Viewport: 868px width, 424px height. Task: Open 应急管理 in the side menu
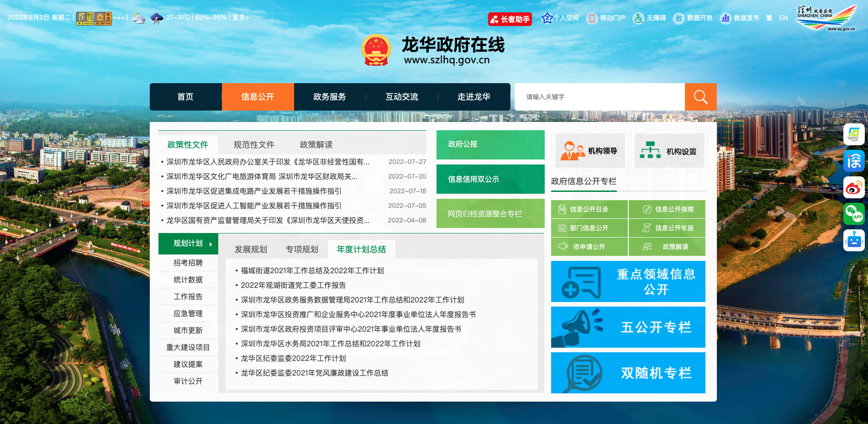[188, 313]
